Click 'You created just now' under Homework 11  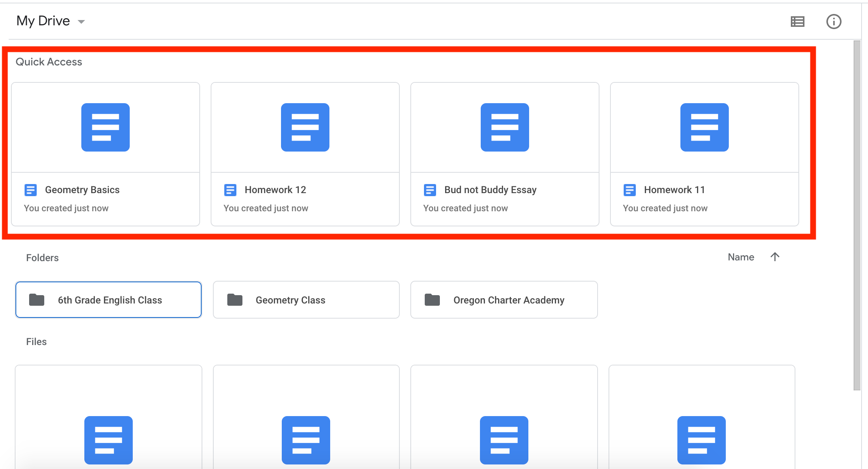pos(665,208)
